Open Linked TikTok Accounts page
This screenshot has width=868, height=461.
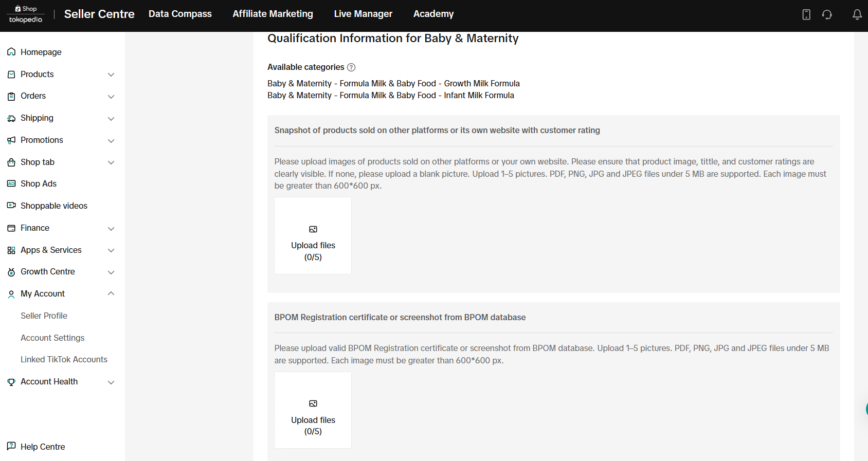point(64,359)
